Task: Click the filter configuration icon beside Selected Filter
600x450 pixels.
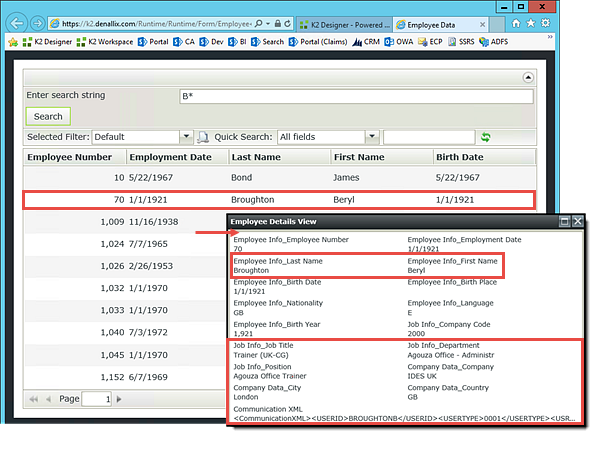Action: pos(203,137)
